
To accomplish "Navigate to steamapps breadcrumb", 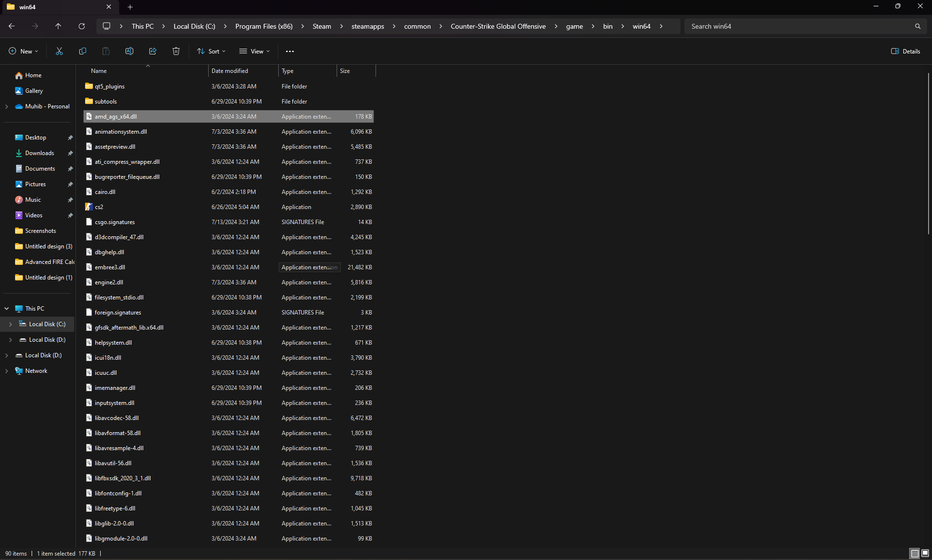I will [x=368, y=26].
